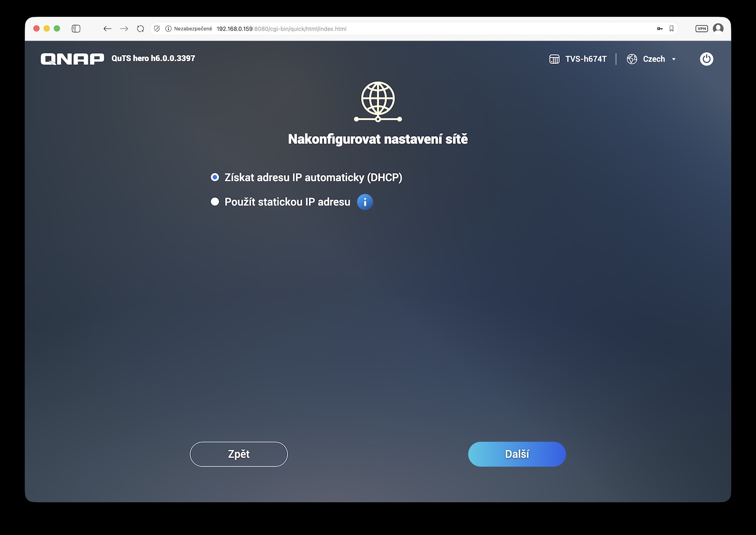The height and width of the screenshot is (535, 756).
Task: Click the address bar URL field
Action: tap(281, 28)
